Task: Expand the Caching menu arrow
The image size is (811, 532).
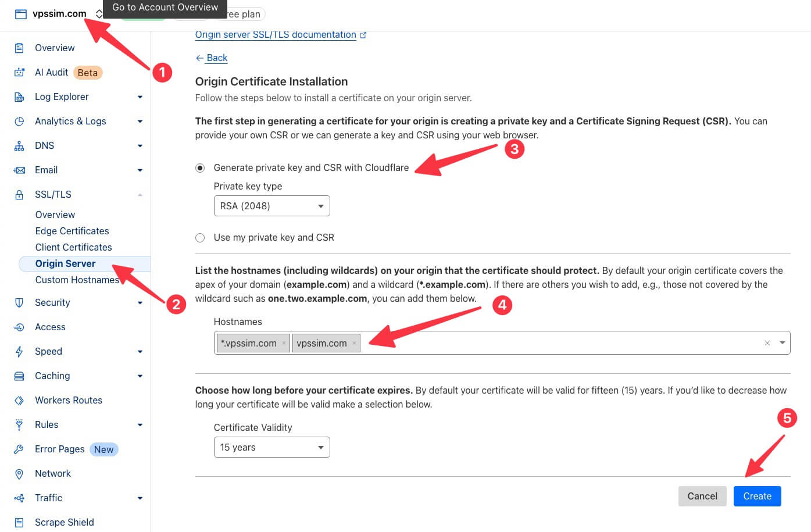Action: coord(140,376)
